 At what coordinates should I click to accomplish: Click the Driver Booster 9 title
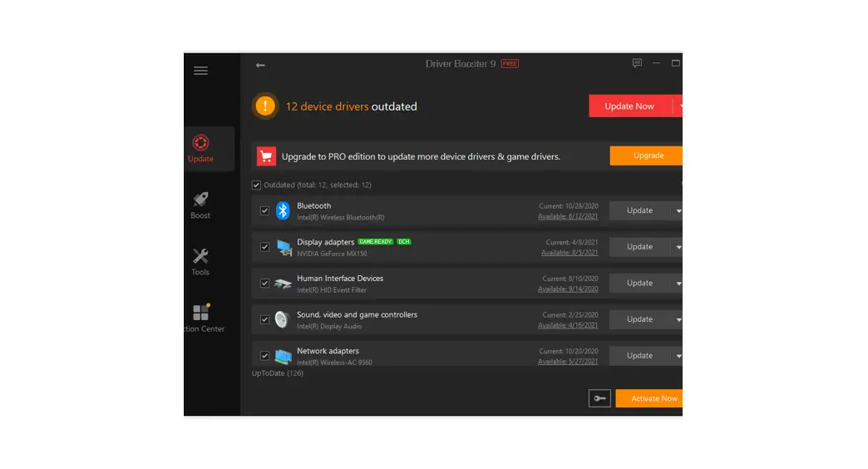point(461,64)
